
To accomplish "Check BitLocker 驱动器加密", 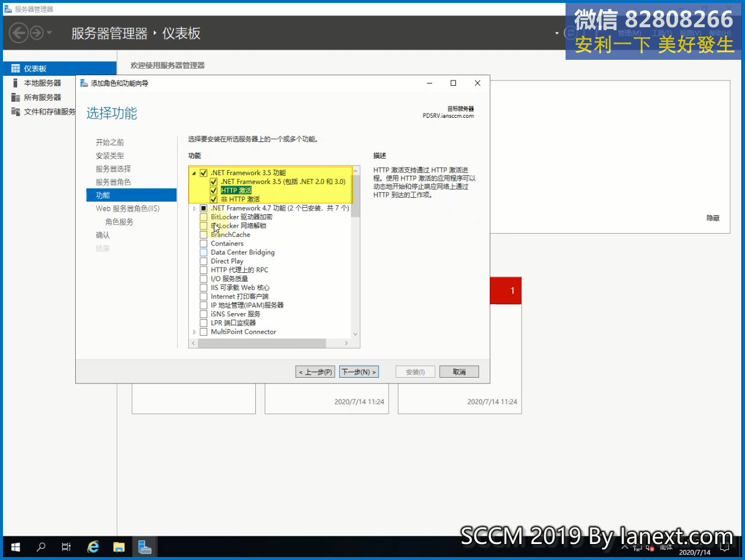I will click(x=204, y=217).
